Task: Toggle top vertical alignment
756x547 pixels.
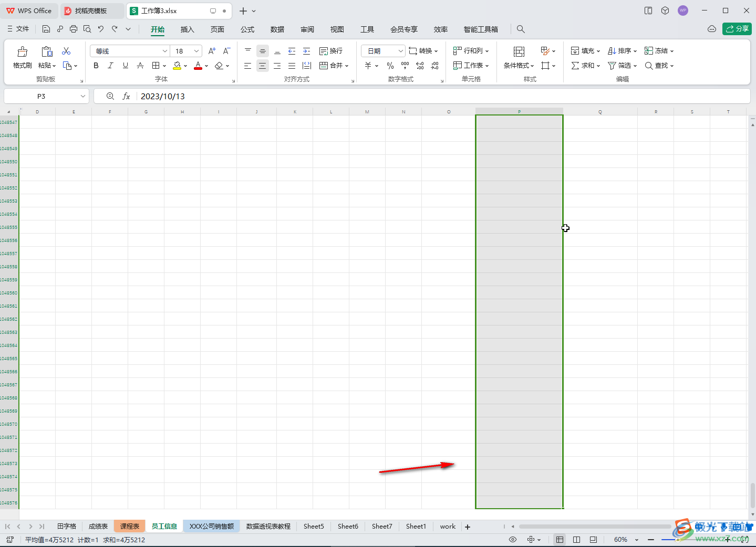Action: (247, 51)
